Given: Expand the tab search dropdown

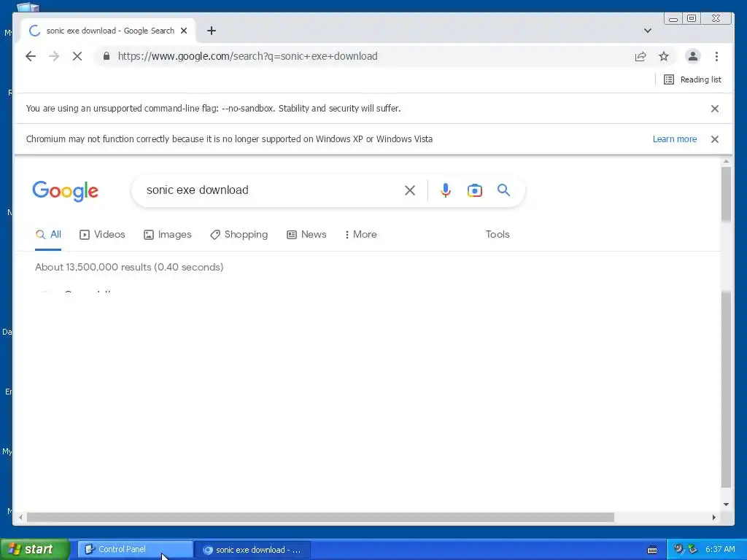Looking at the screenshot, I should point(648,31).
